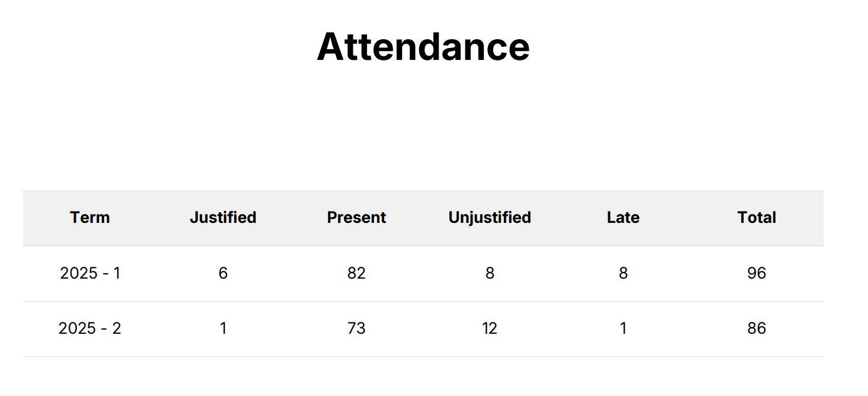
Task: Open the 2025 - 2 term cell
Action: point(90,328)
